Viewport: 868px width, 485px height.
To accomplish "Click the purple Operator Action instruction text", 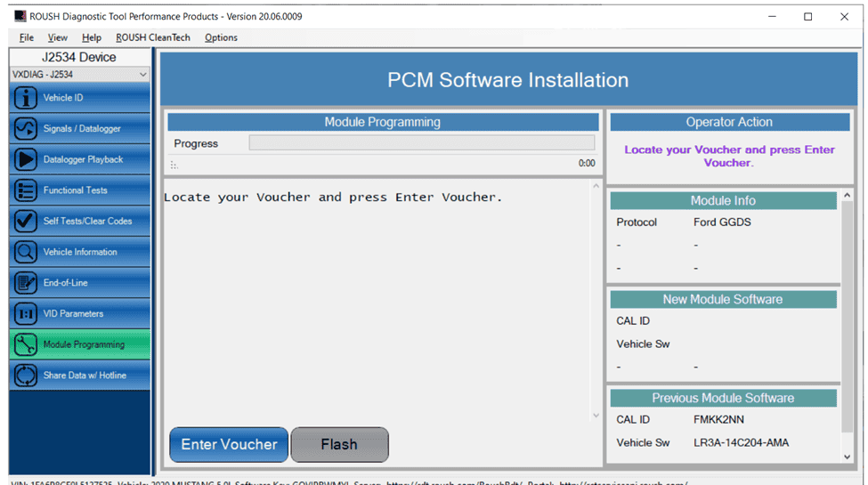I will (729, 156).
